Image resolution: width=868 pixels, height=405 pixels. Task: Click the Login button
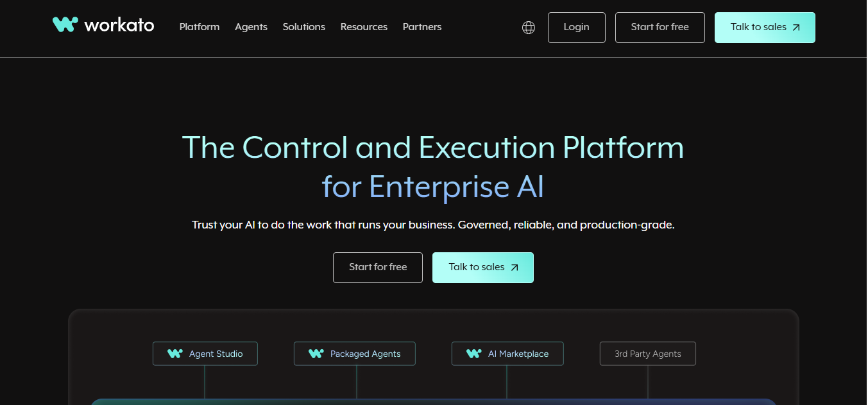click(x=577, y=28)
